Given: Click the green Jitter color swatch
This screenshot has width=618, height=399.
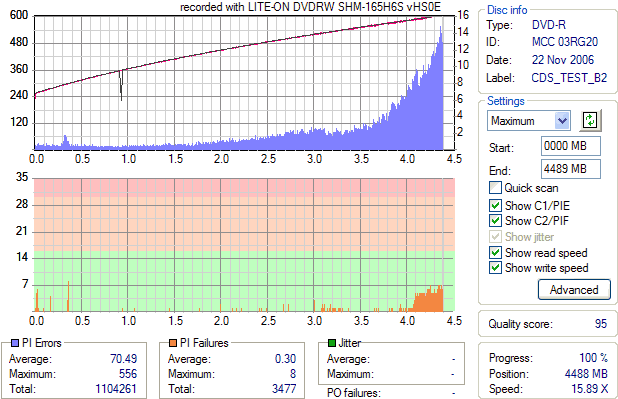Looking at the screenshot, I should click(332, 343).
